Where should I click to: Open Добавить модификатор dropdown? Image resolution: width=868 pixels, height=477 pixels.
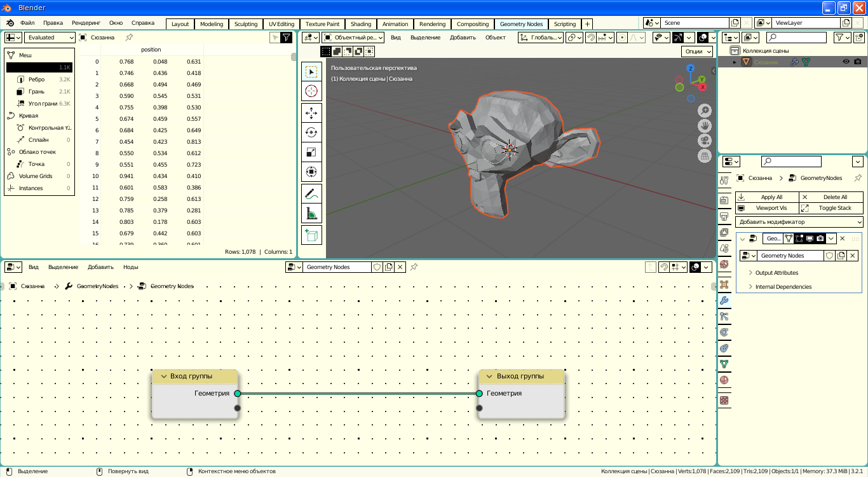point(799,222)
